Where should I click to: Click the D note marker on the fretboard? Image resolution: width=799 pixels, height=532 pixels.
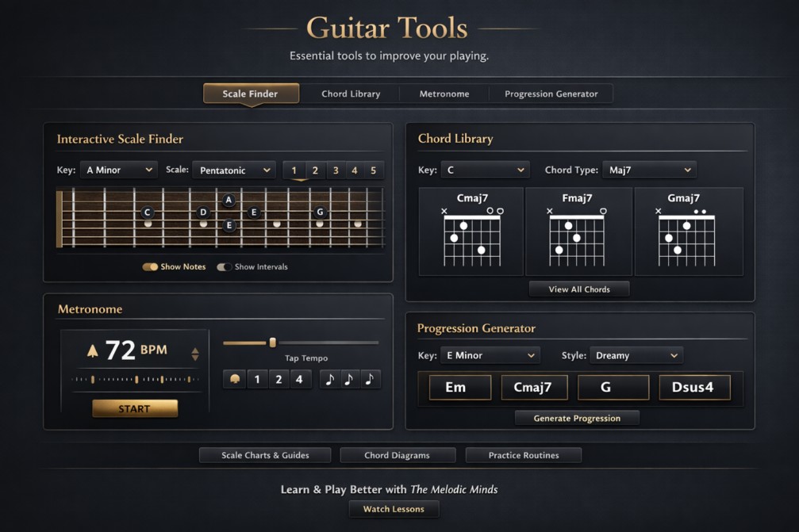pos(203,212)
